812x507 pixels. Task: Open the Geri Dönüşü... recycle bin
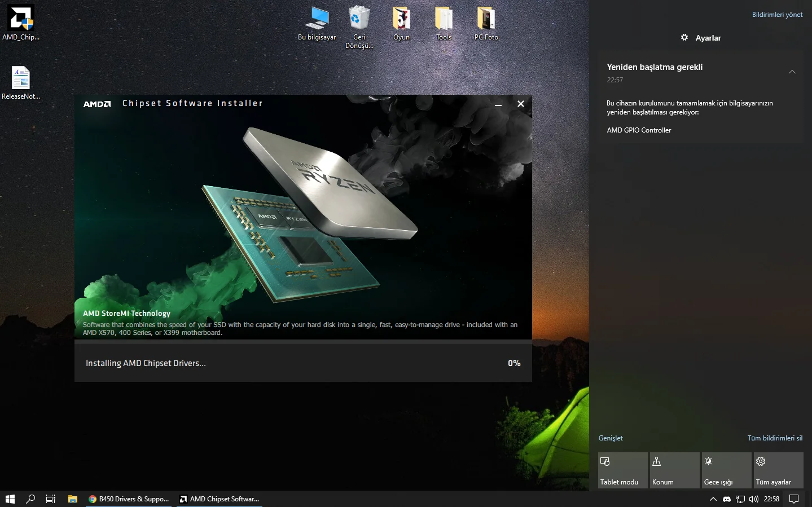click(x=359, y=27)
